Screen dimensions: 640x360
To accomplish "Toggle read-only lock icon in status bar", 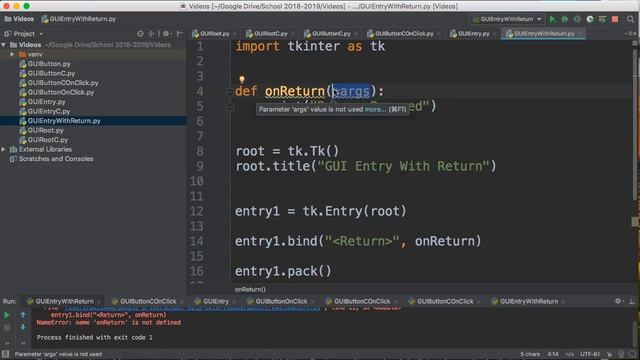I will (609, 354).
